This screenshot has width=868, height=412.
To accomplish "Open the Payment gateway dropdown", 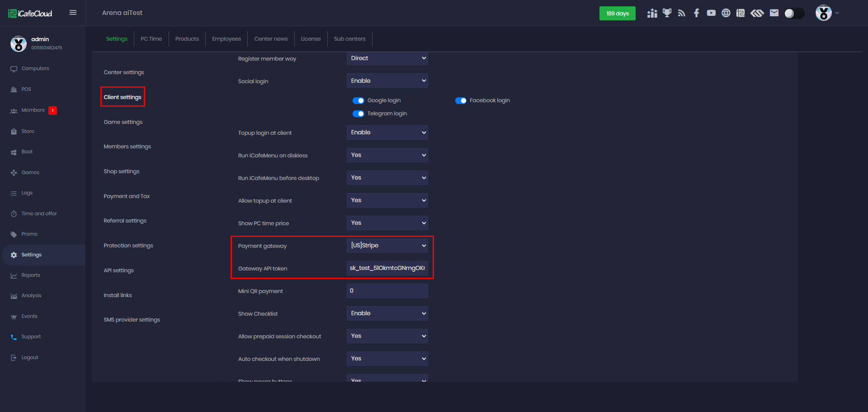I will pos(387,246).
